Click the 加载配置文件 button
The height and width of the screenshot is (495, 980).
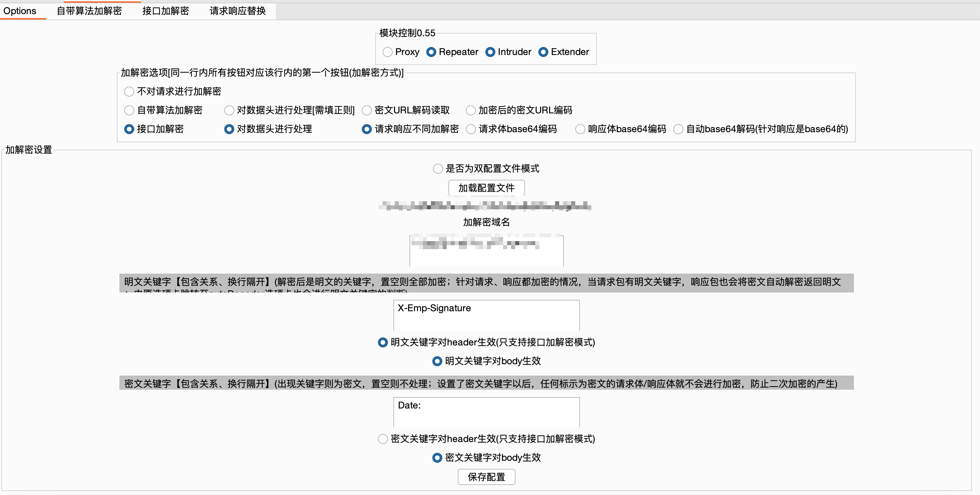point(486,188)
